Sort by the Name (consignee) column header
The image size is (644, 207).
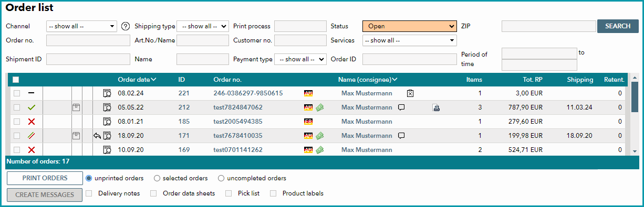tap(368, 80)
